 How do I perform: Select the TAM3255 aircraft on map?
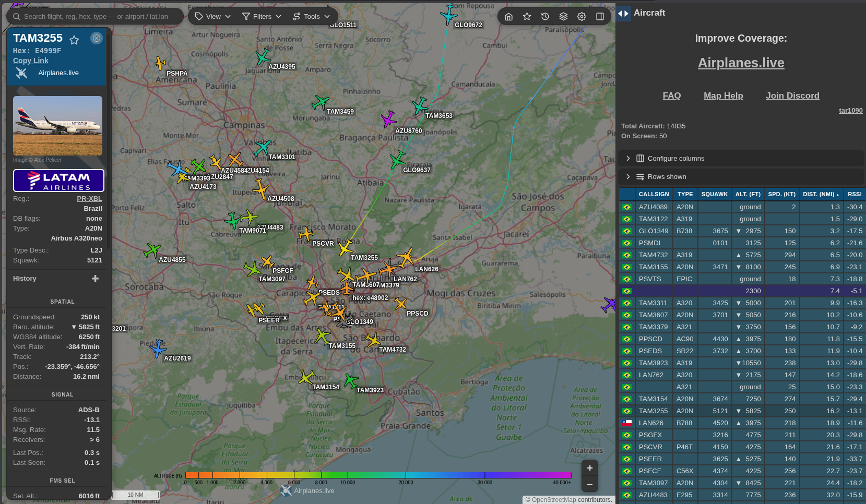345,247
